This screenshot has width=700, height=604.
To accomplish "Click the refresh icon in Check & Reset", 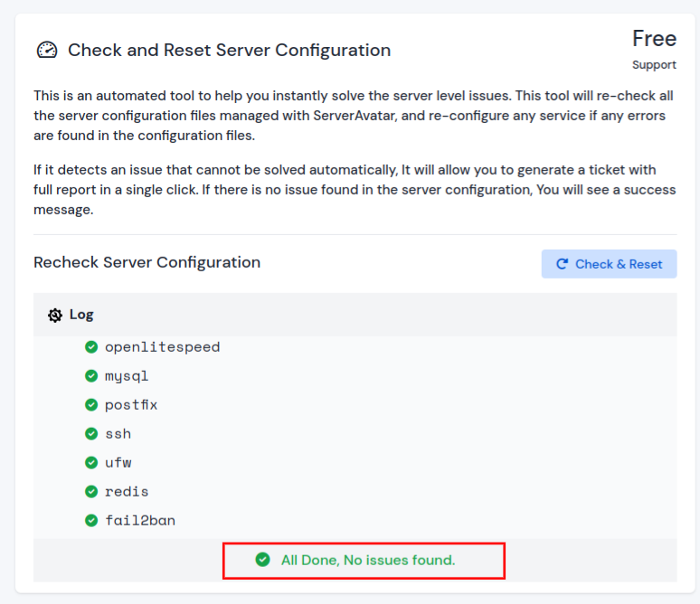I will pos(562,264).
